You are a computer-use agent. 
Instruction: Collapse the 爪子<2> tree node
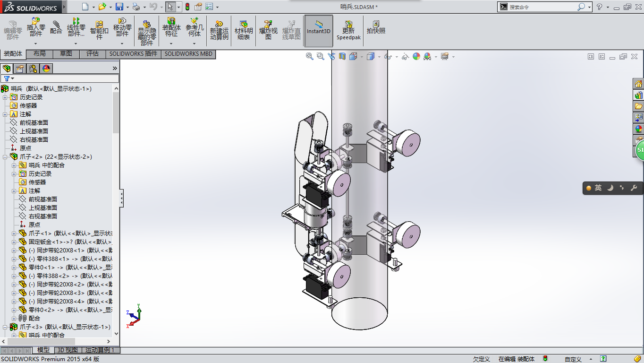point(5,156)
